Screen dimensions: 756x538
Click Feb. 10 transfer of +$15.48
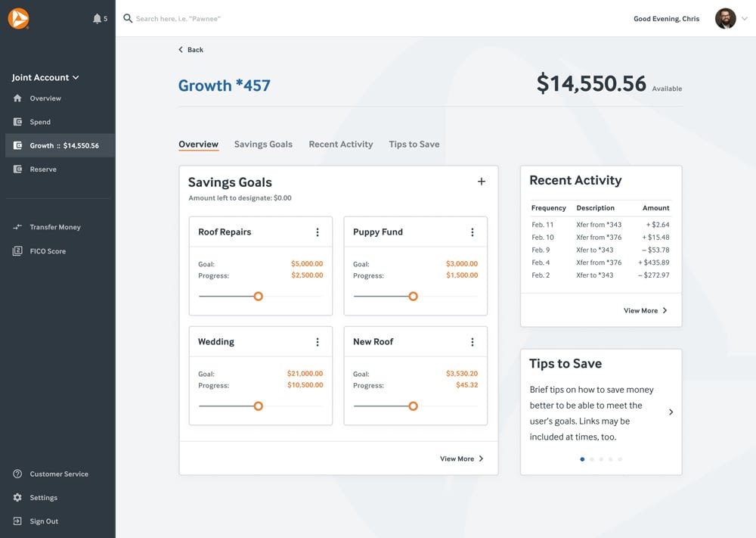tap(600, 238)
